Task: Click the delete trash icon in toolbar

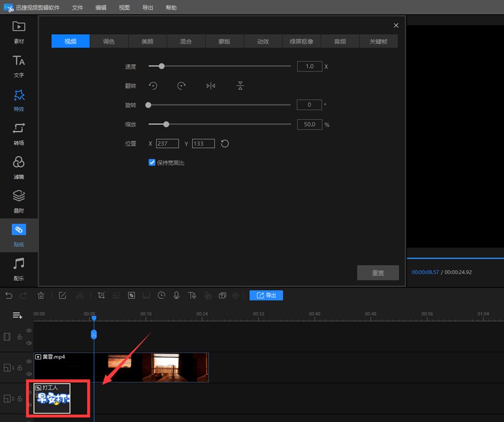Action: tap(41, 296)
